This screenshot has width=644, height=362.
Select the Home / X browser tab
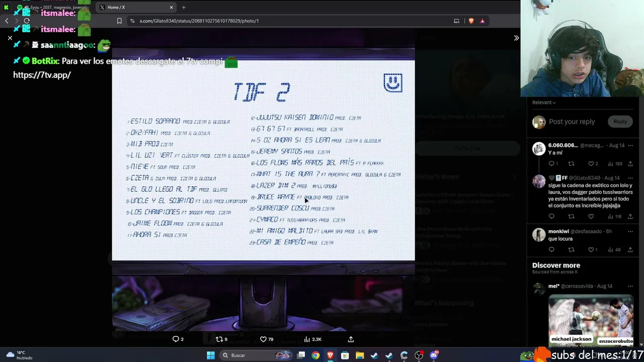pos(136,7)
